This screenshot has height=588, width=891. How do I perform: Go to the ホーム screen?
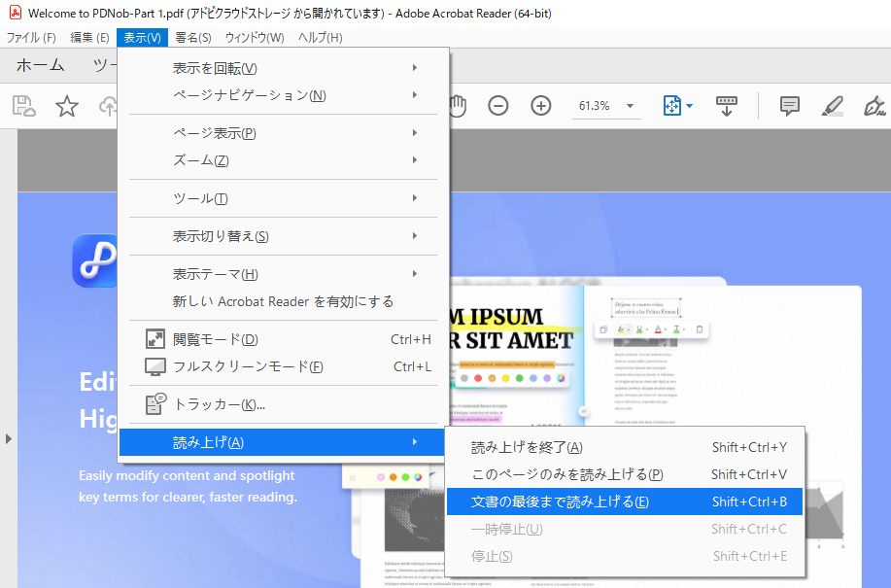click(x=40, y=65)
